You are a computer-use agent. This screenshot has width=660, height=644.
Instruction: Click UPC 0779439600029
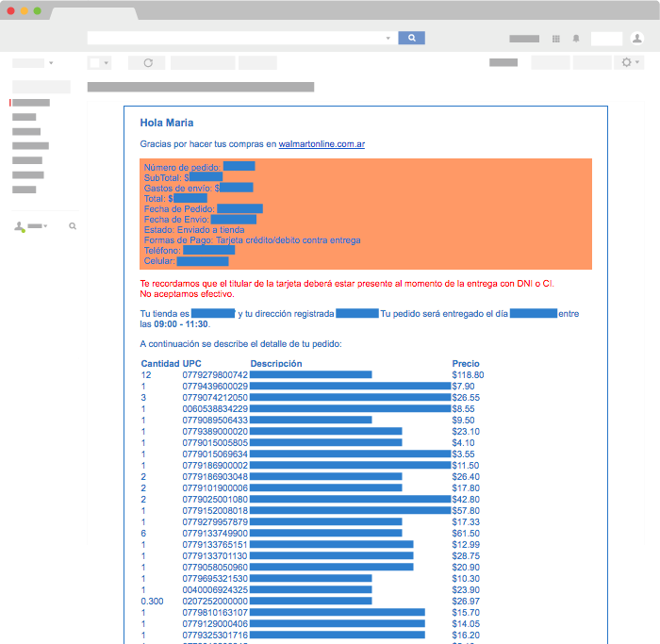click(x=215, y=387)
